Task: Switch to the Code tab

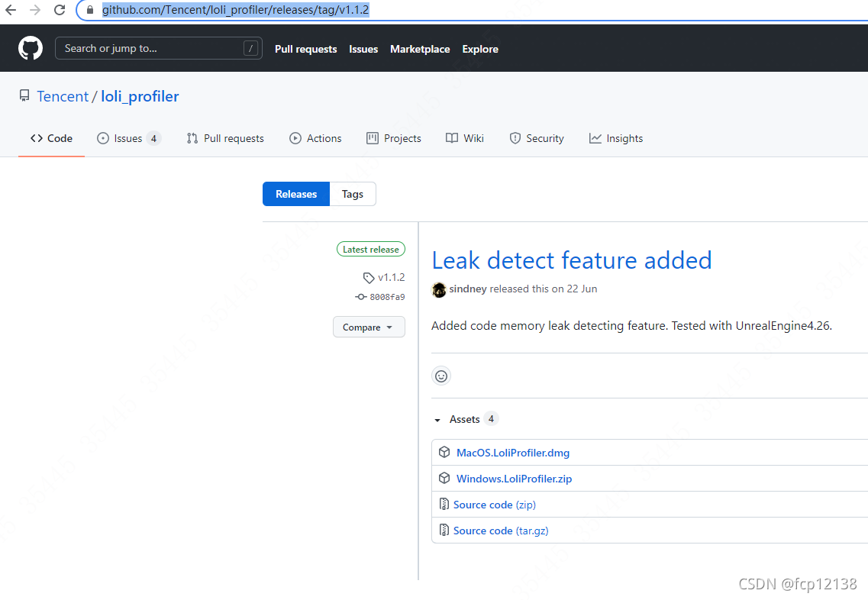Action: [51, 138]
